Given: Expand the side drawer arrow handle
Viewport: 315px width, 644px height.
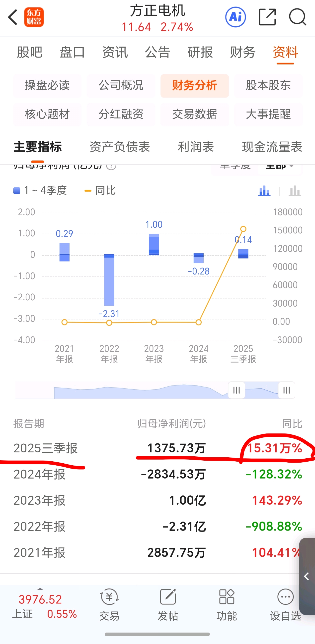Looking at the screenshot, I should click(307, 576).
